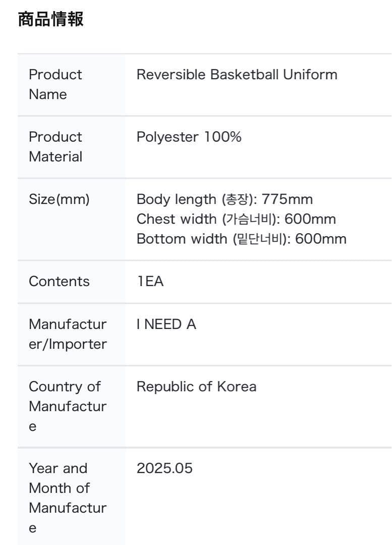Click the Size(mm) label cell
The height and width of the screenshot is (545, 392).
coord(59,199)
